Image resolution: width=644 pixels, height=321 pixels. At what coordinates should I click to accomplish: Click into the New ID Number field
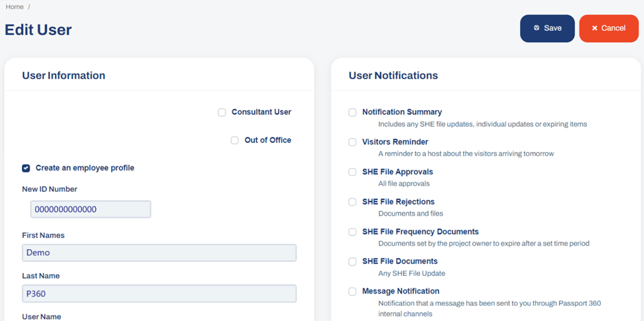90,209
